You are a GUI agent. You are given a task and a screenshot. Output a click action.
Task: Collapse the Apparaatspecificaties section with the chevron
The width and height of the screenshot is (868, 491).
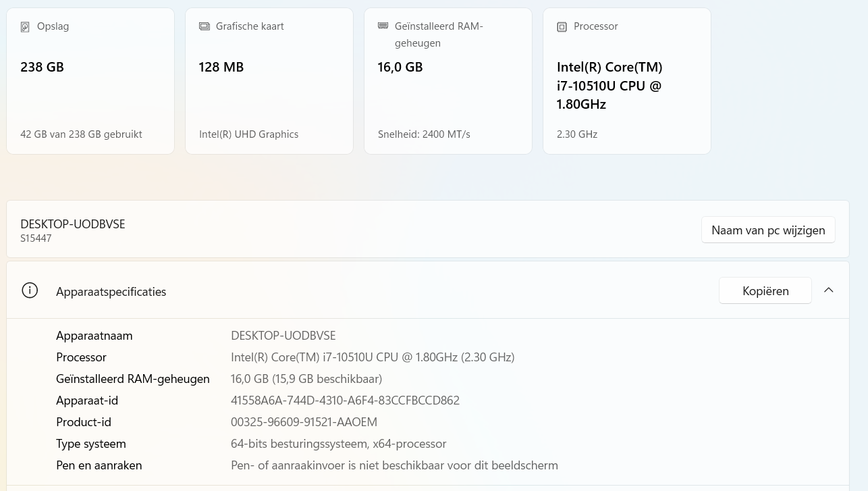click(828, 290)
